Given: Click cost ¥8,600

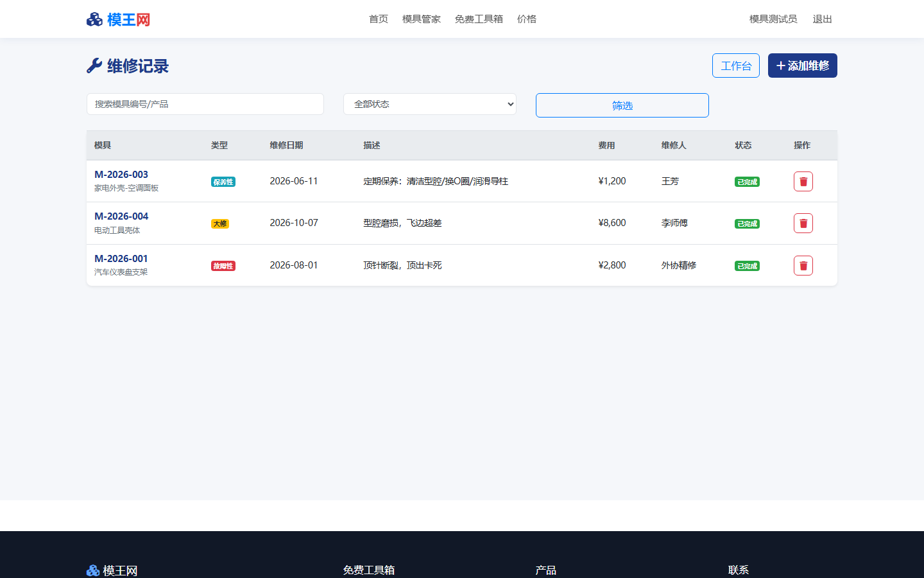Looking at the screenshot, I should tap(612, 223).
